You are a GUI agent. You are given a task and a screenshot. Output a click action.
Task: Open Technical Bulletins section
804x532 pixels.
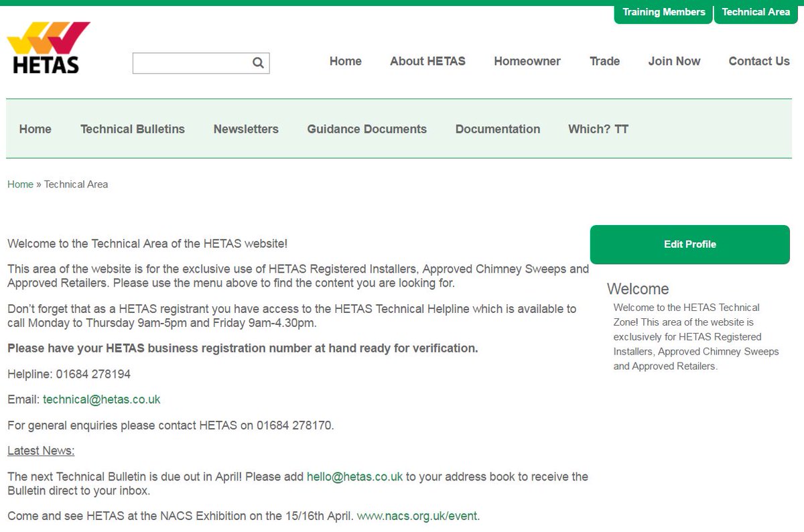pyautogui.click(x=133, y=129)
